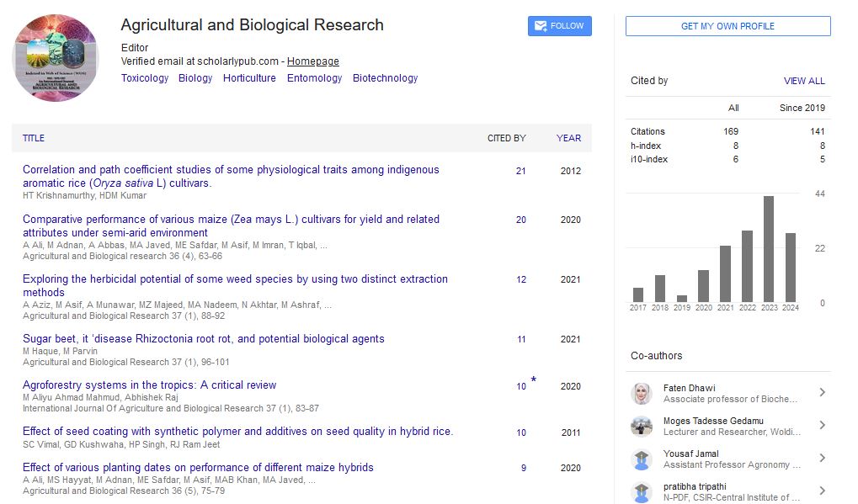Click the journal profile logo image

coord(56,59)
